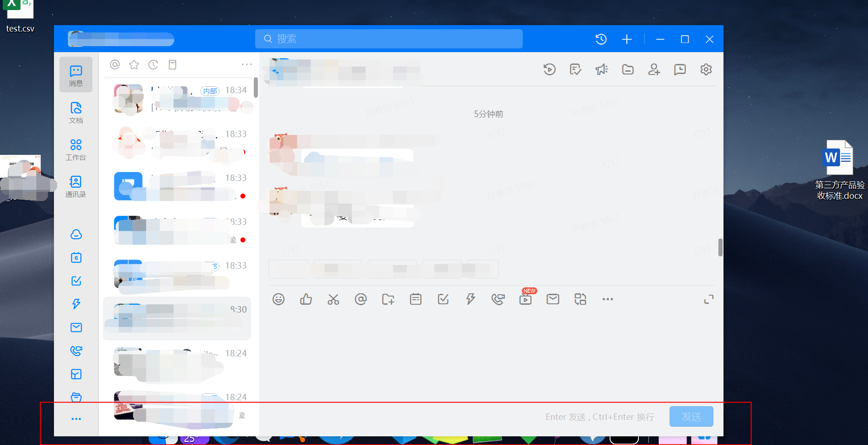Start a screenshot with scissors icon

[x=333, y=299]
